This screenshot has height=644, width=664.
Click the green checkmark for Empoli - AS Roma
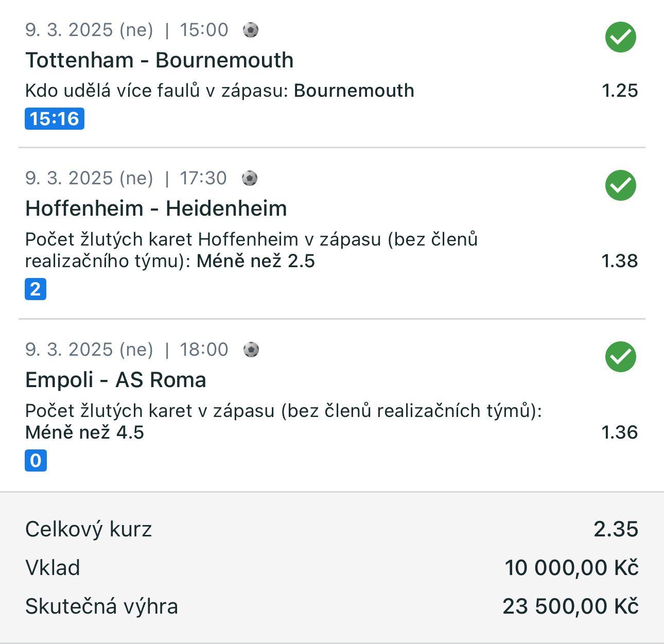coord(620,357)
